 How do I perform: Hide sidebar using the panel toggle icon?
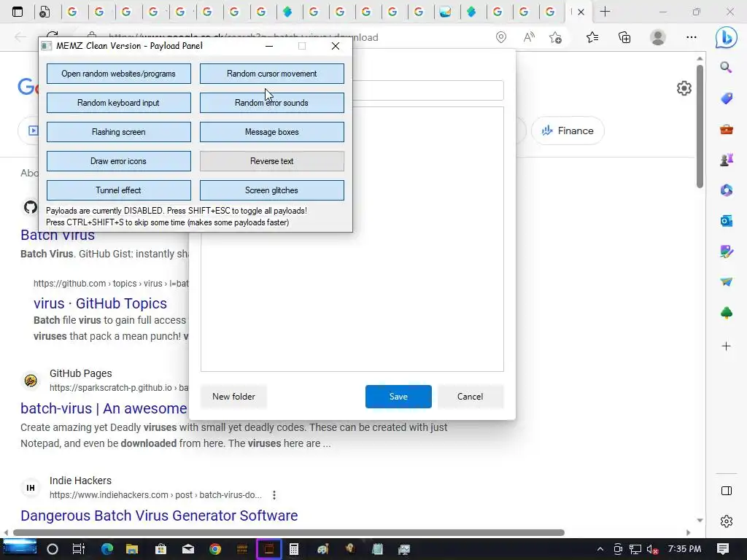(726, 491)
